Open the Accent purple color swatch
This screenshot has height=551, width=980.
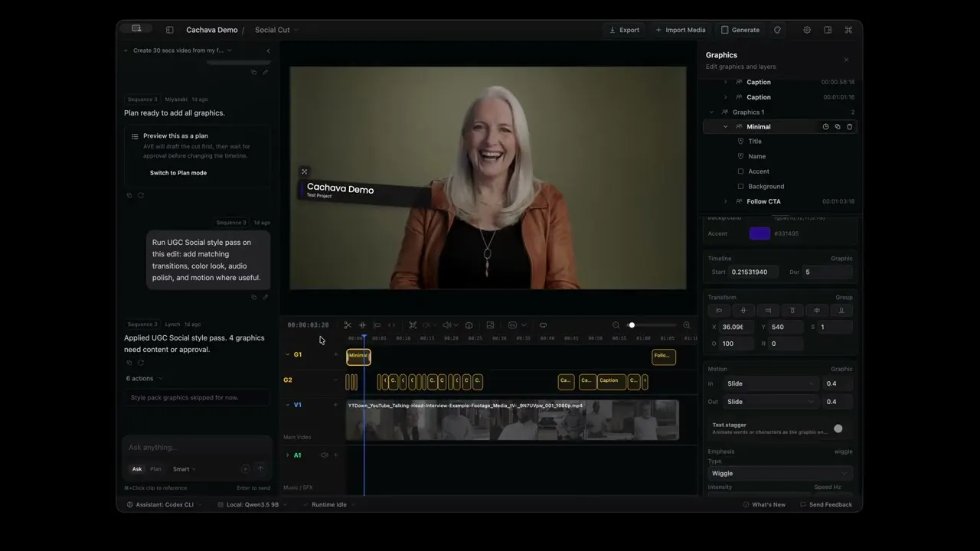[x=759, y=233]
